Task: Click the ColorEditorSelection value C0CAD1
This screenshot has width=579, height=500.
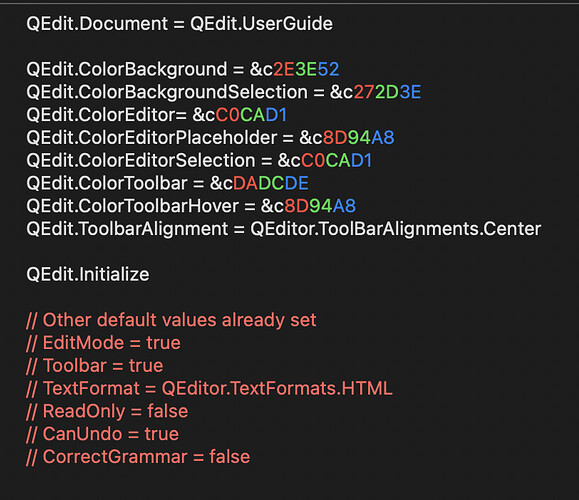Action: pos(336,161)
